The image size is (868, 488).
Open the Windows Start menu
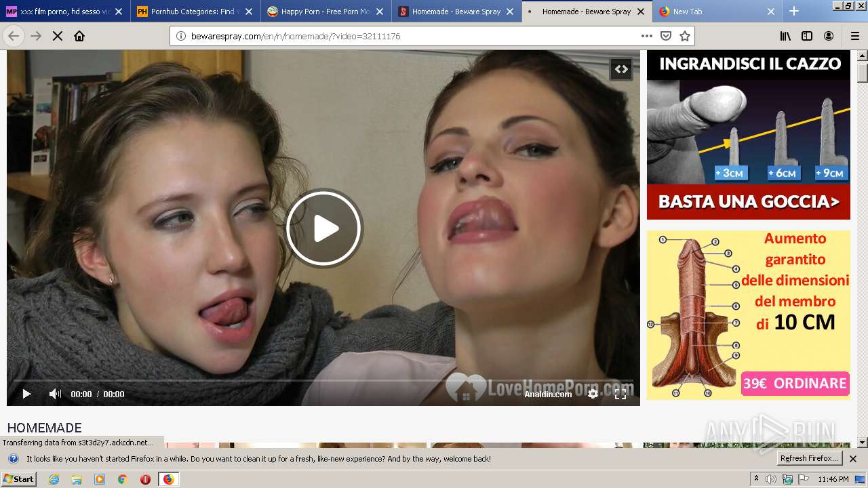coord(19,479)
